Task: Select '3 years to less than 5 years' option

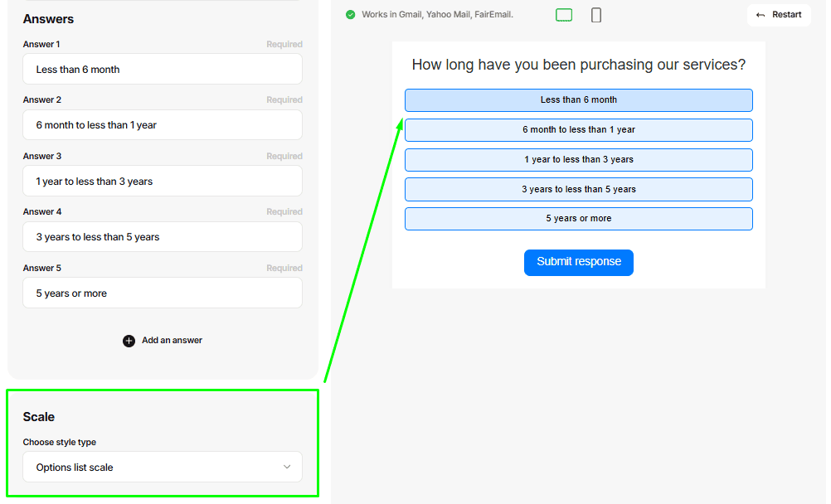Action: click(x=578, y=190)
